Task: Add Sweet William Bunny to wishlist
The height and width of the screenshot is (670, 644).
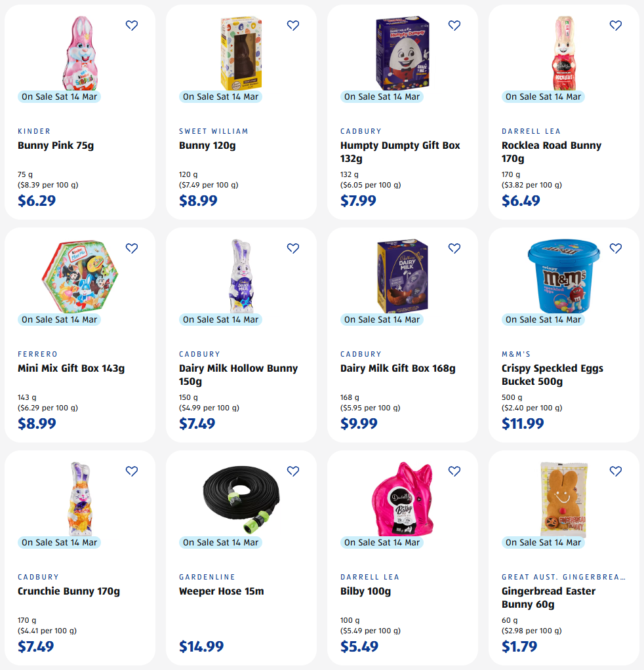Action: pyautogui.click(x=293, y=26)
